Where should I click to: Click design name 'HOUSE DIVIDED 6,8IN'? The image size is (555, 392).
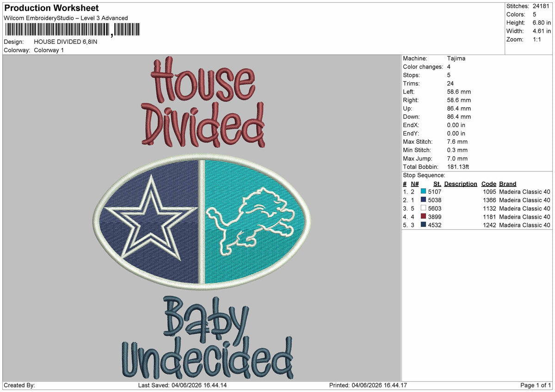[66, 42]
